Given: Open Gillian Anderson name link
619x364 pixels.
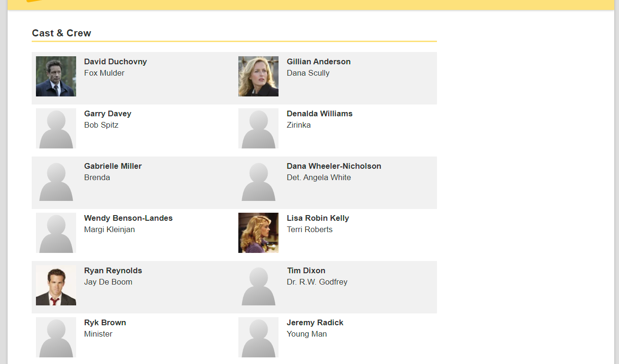Looking at the screenshot, I should (319, 61).
